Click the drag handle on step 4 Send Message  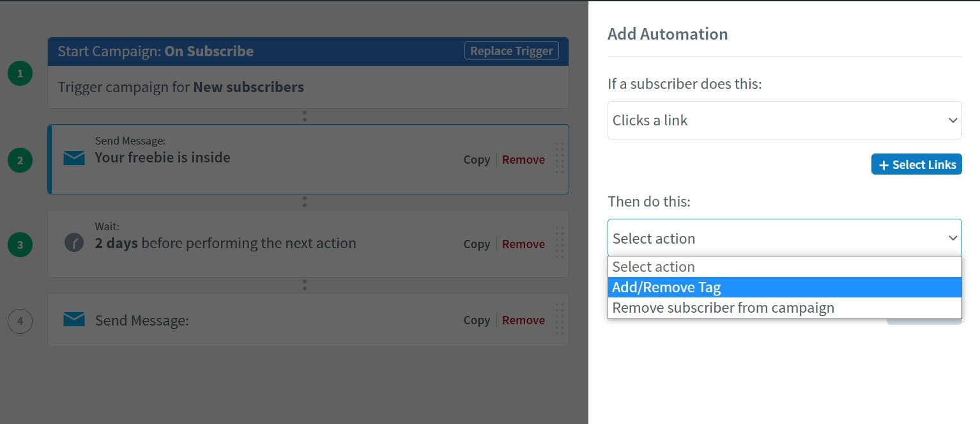(x=560, y=320)
